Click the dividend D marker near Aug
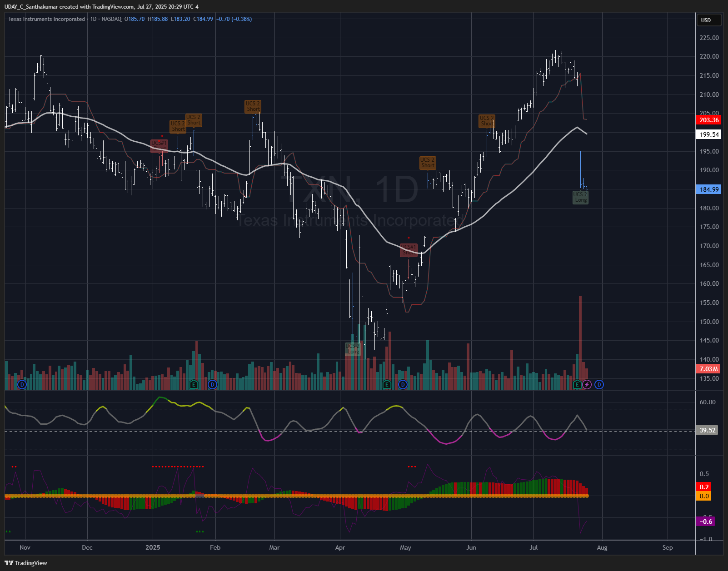728x571 pixels. (x=599, y=385)
